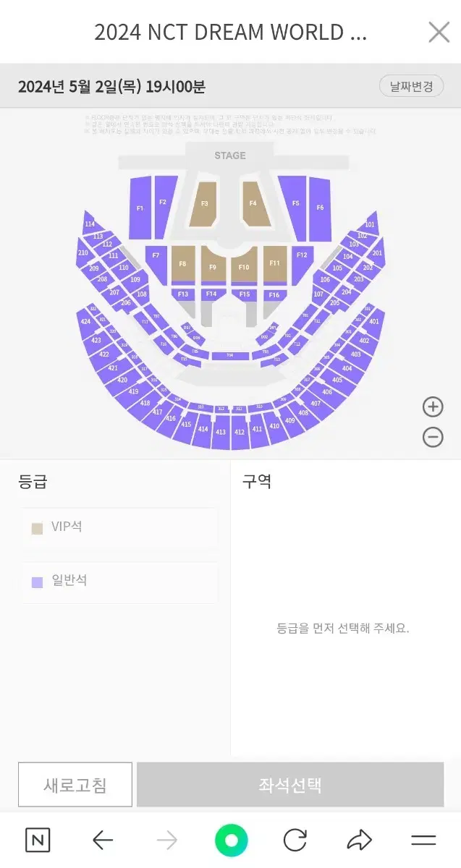The height and width of the screenshot is (868, 461).
Task: Click the 날짜변경 date change button
Action: click(x=411, y=87)
